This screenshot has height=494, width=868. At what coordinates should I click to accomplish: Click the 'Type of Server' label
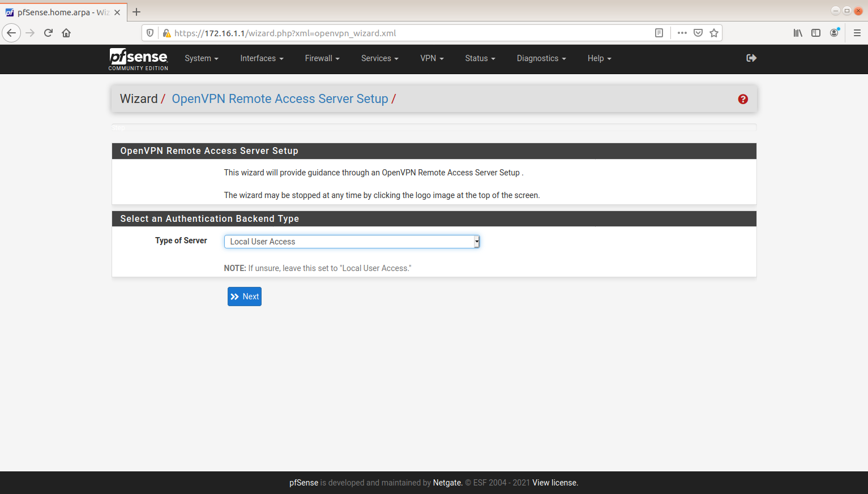click(181, 240)
